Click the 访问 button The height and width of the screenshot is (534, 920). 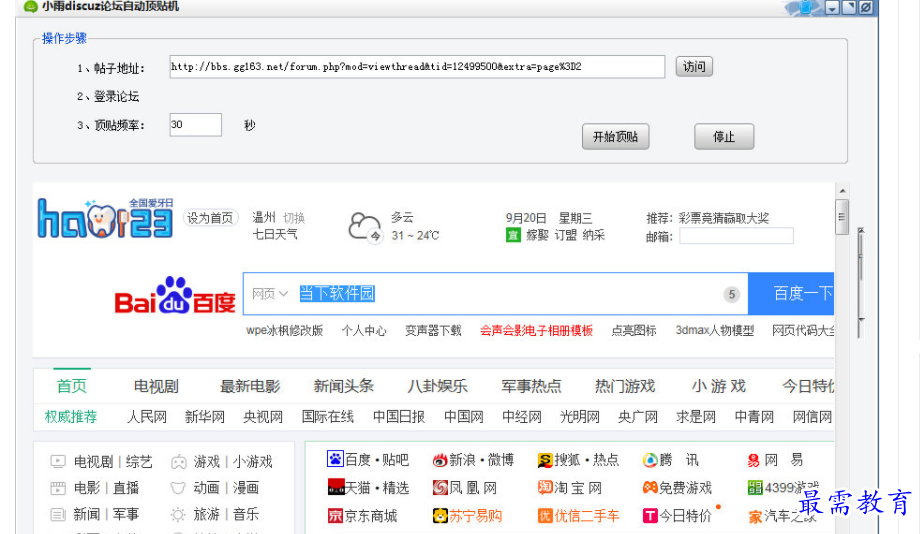[694, 67]
